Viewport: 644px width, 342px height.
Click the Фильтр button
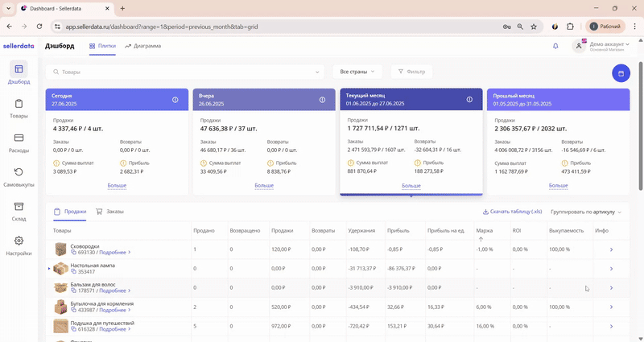coord(411,72)
